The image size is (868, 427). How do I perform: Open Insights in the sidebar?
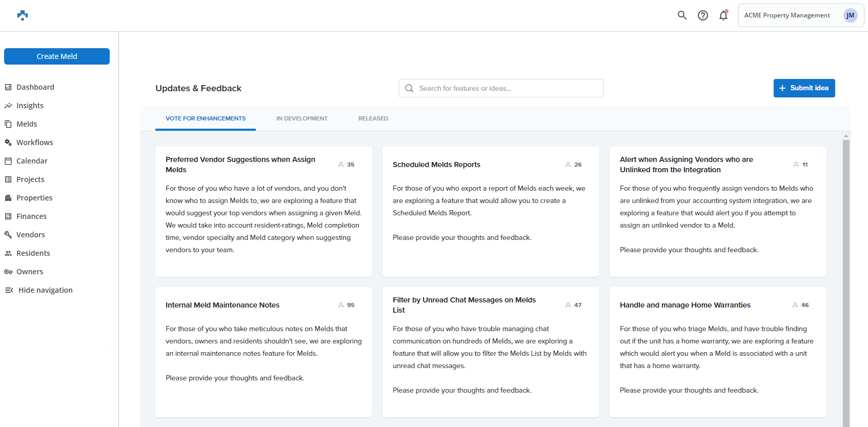[30, 106]
